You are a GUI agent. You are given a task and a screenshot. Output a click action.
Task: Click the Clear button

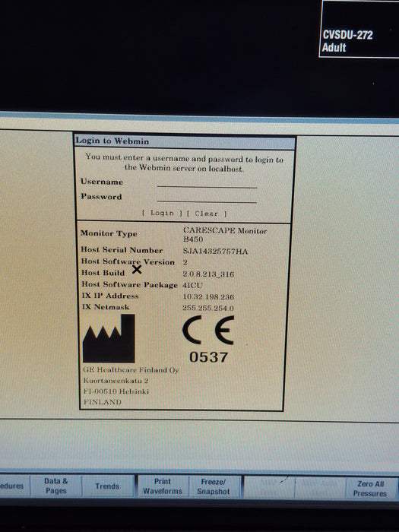pyautogui.click(x=206, y=214)
